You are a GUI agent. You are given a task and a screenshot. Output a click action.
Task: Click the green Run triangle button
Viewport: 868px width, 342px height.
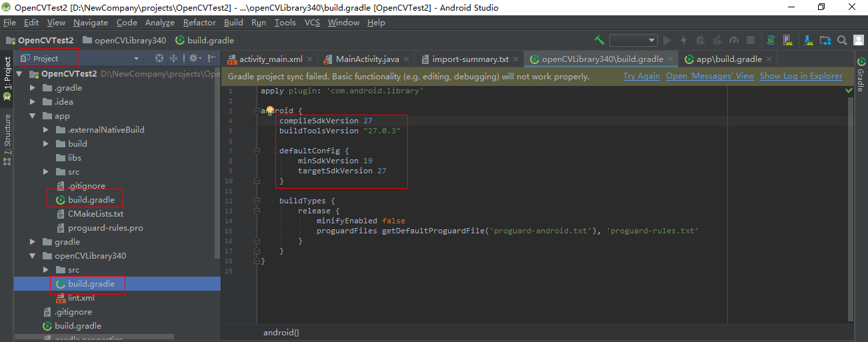[x=667, y=40]
